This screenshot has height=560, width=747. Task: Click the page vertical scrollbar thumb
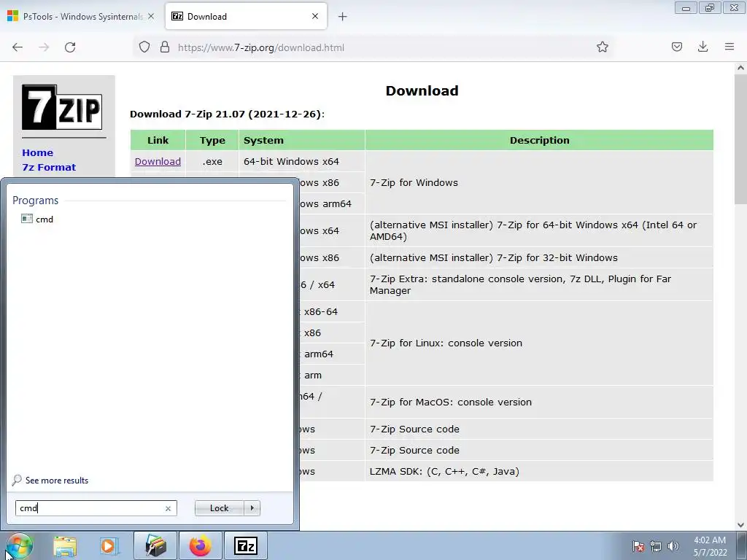pyautogui.click(x=740, y=138)
